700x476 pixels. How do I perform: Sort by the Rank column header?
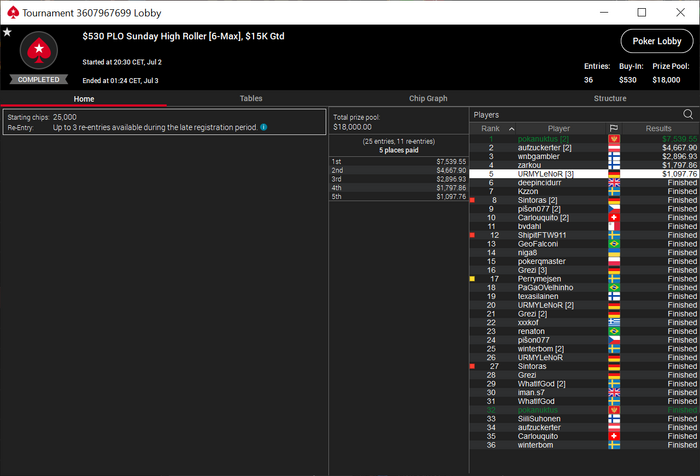click(490, 129)
